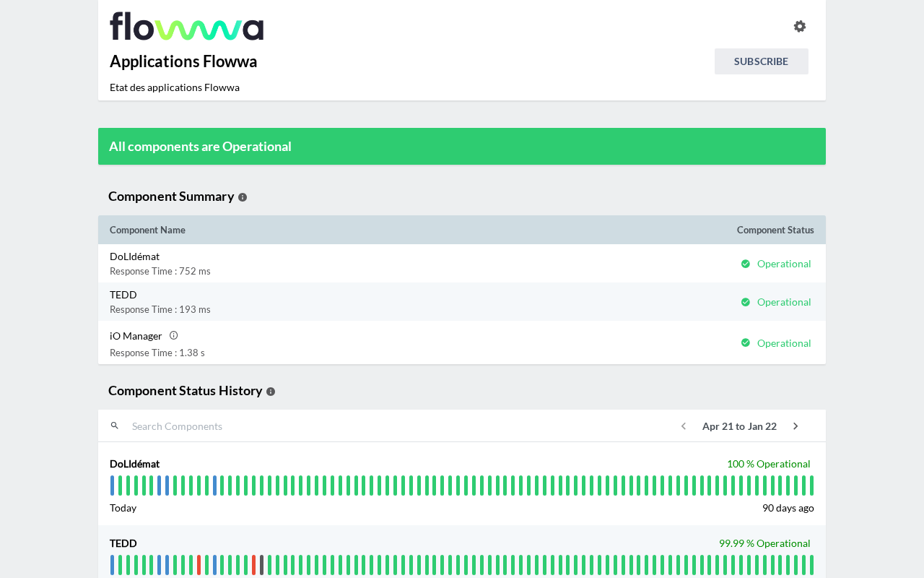Screen dimensions: 924x578
Task: Click today's first blue bar in TEDD history
Action: pos(112,565)
